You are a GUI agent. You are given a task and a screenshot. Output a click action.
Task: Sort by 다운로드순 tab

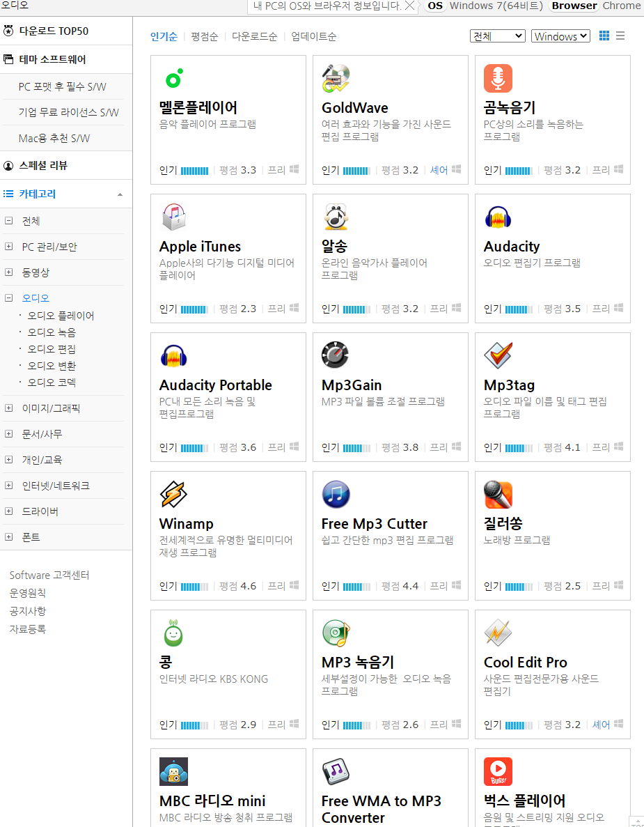click(x=255, y=36)
